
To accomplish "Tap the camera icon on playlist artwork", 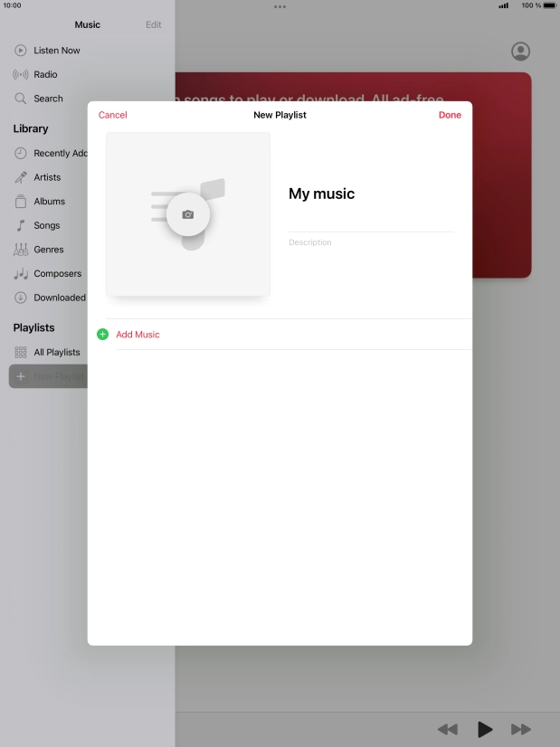I will pos(188,214).
